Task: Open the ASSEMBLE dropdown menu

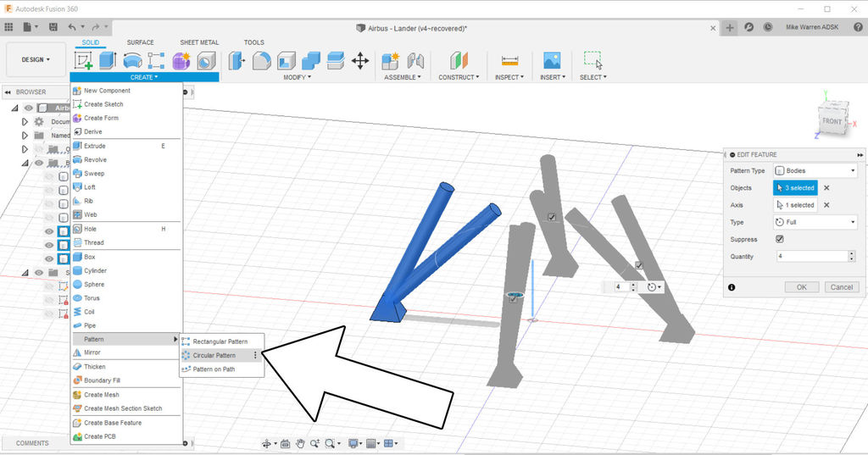Action: pyautogui.click(x=403, y=77)
